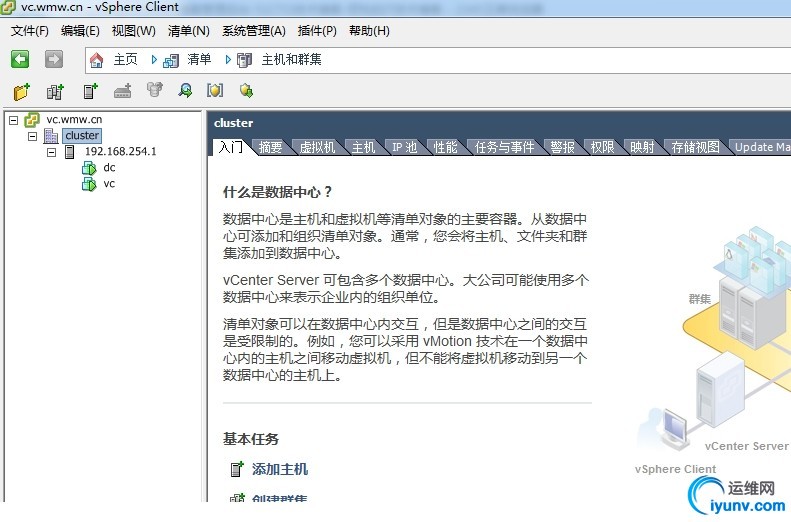This screenshot has width=791, height=522.
Task: Open the 帮助(H) menu
Action: 369,31
